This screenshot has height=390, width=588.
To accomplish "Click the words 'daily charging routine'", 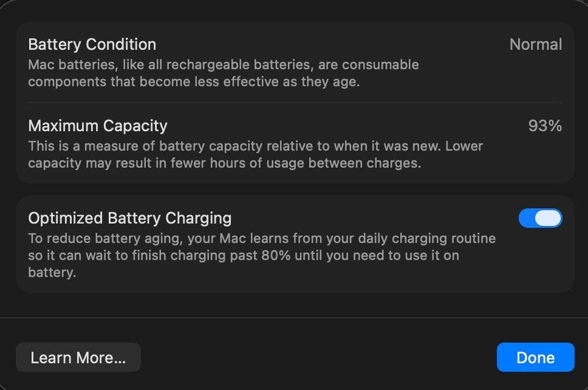I will (x=428, y=238).
